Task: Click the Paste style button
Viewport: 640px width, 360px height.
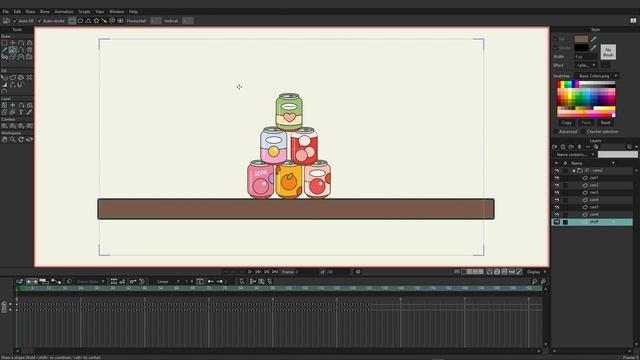Action: (x=586, y=122)
